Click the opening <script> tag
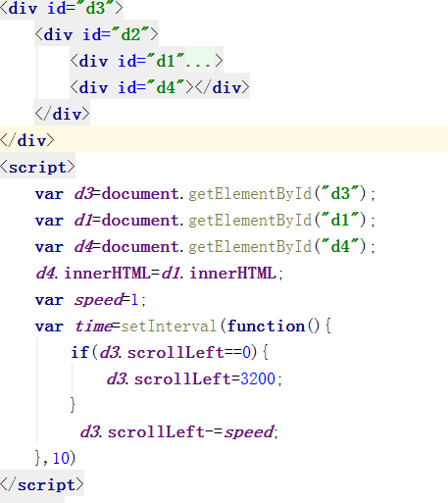The image size is (448, 503). (37, 167)
